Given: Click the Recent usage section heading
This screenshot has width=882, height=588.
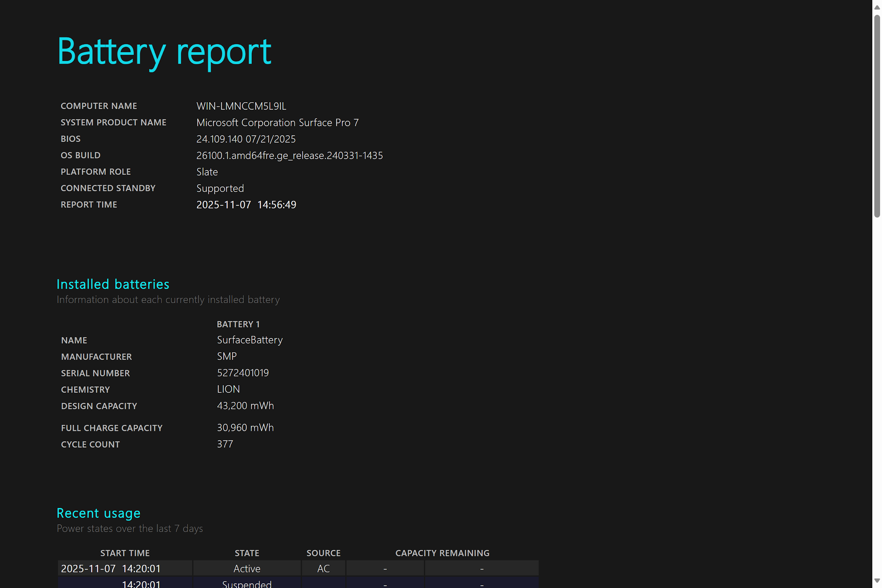Looking at the screenshot, I should coord(98,513).
